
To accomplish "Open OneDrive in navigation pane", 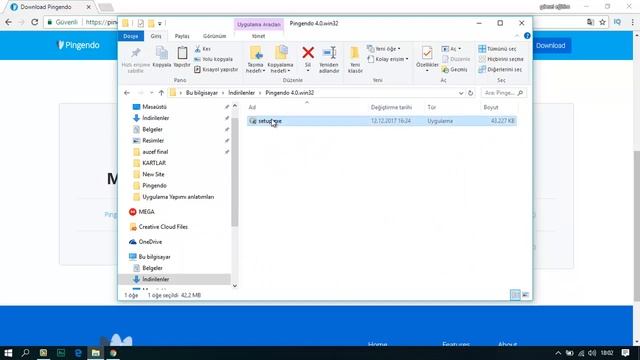I will point(150,242).
